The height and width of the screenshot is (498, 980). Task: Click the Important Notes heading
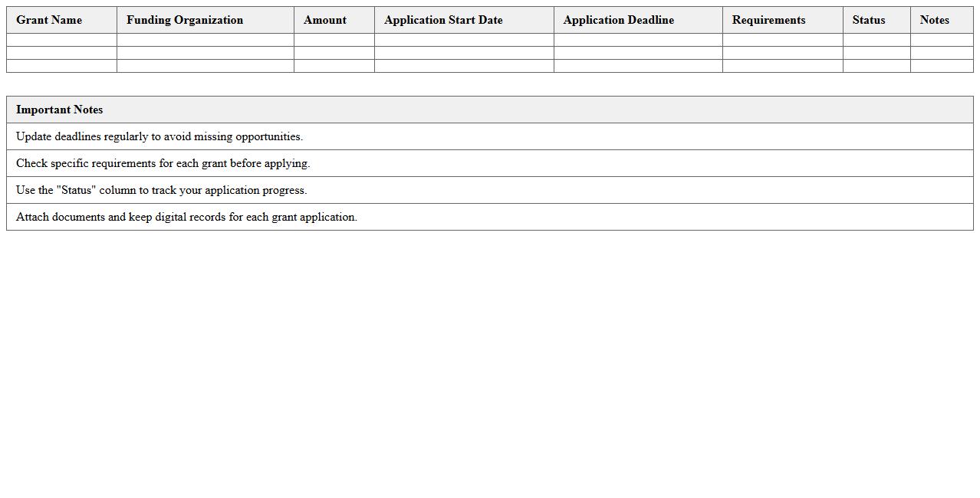pos(60,110)
